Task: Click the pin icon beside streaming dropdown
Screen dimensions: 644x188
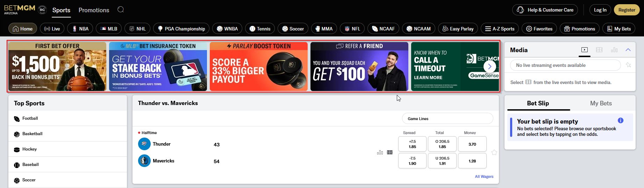Action: pyautogui.click(x=629, y=65)
